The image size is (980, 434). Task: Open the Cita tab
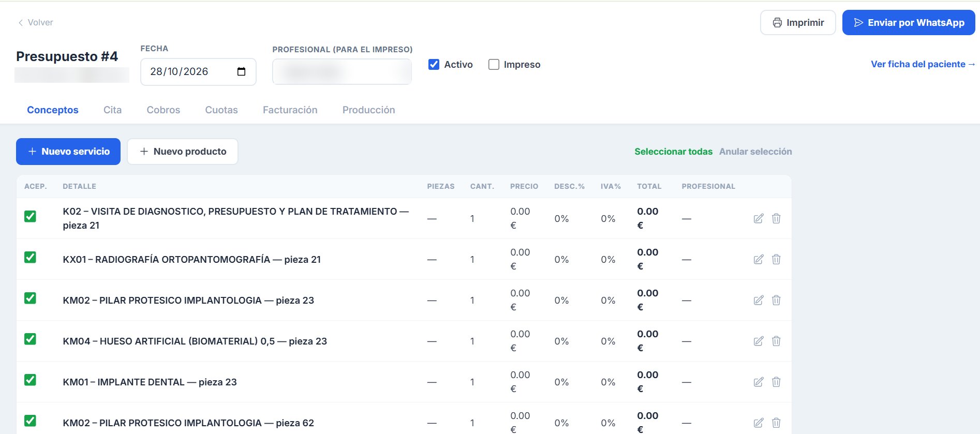click(x=112, y=110)
